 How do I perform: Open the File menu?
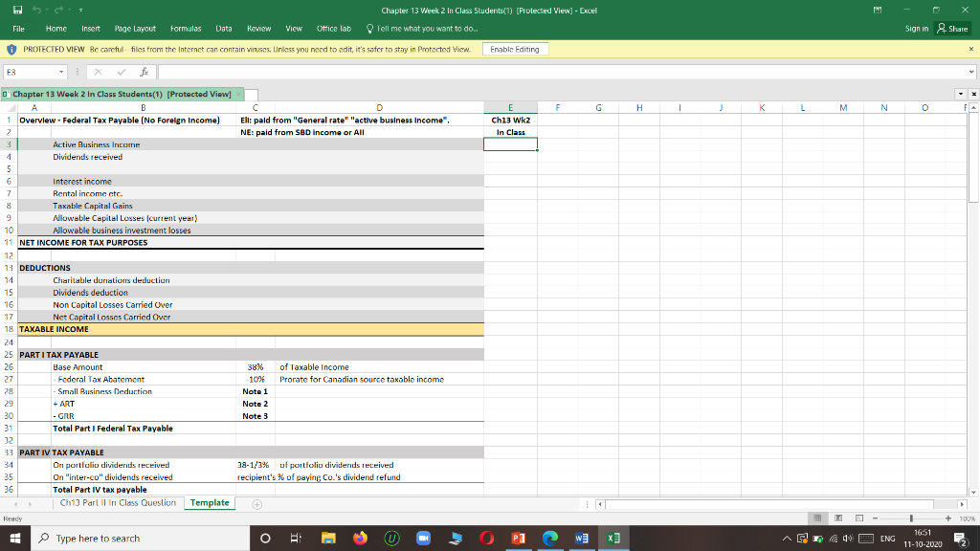pyautogui.click(x=19, y=29)
